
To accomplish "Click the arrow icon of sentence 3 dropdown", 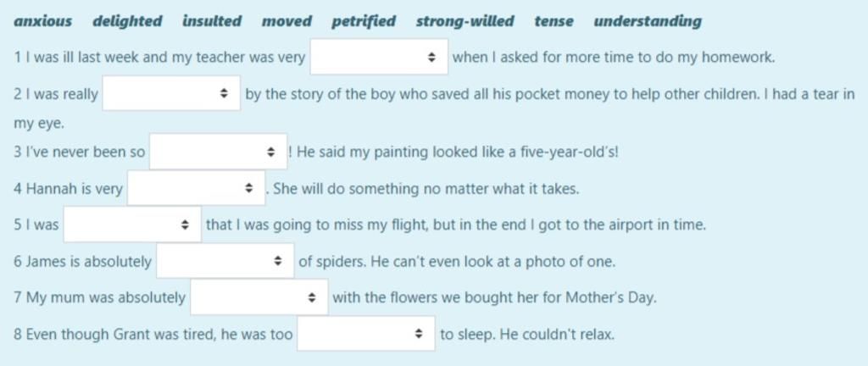I will [270, 152].
